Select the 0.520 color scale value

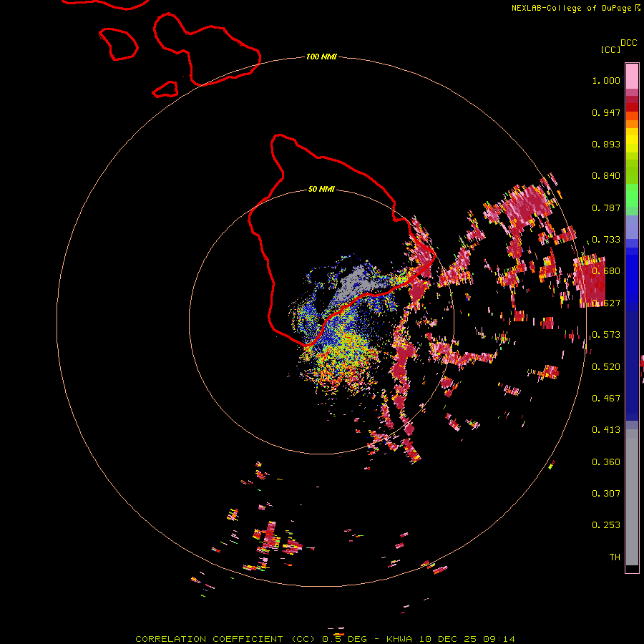606,367
